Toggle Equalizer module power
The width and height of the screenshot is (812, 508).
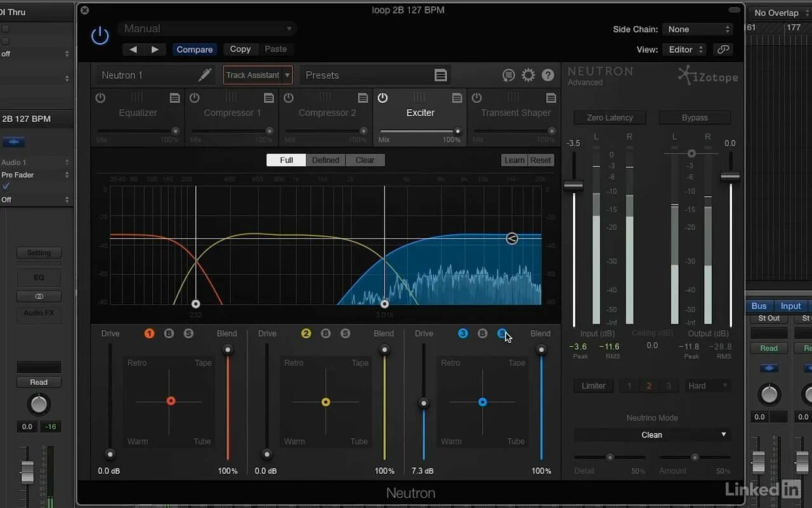click(x=100, y=98)
